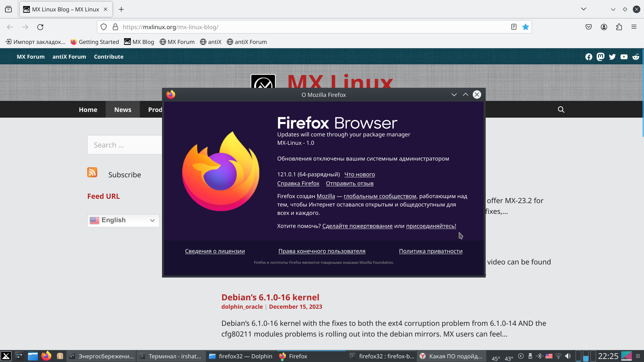This screenshot has height=362, width=644.
Task: Open antiX bookmark
Action: click(211, 42)
